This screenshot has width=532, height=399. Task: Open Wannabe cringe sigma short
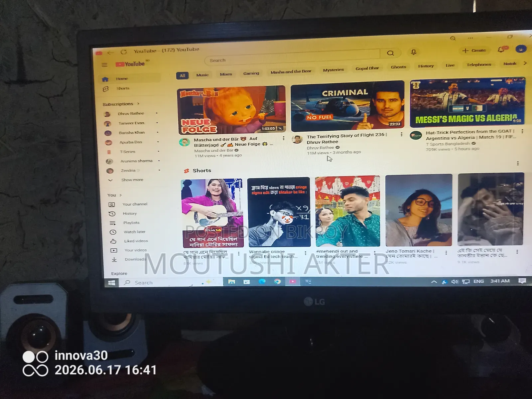[x=279, y=212]
